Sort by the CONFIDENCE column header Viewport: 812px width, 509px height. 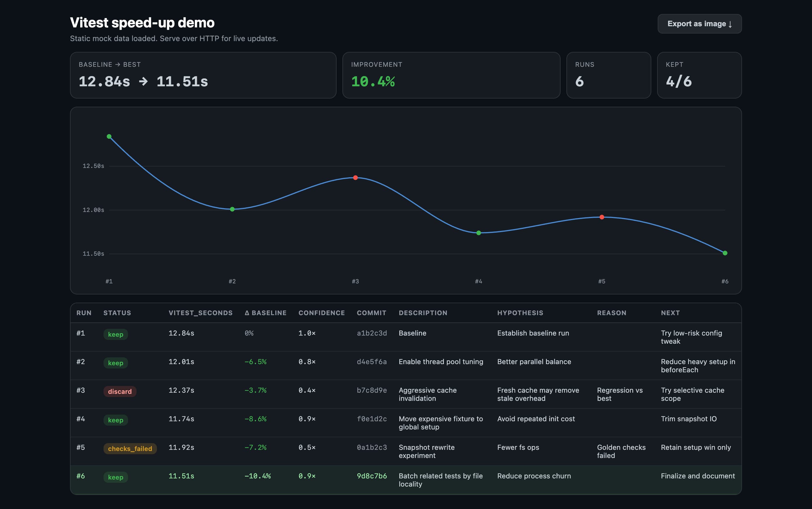321,313
